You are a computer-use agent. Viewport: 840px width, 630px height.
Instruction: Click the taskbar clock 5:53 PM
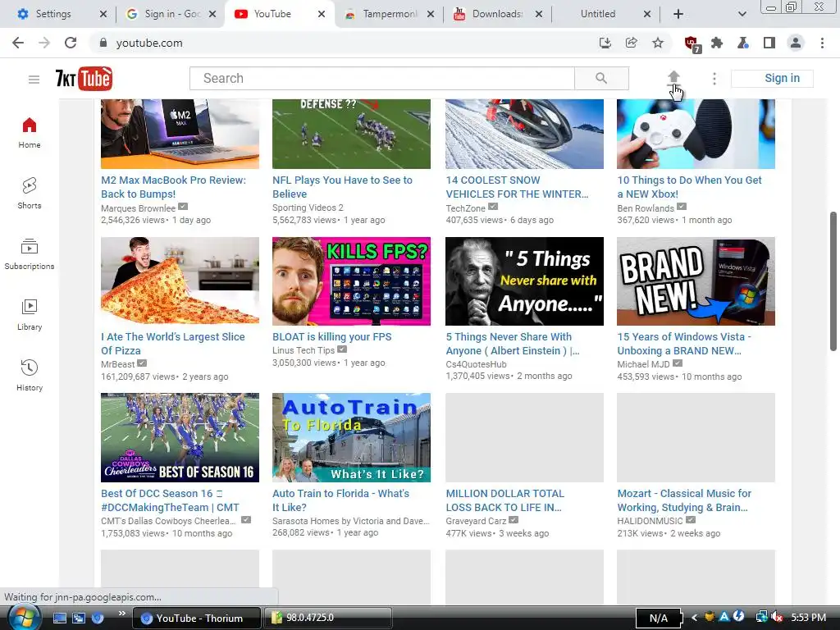(x=808, y=618)
